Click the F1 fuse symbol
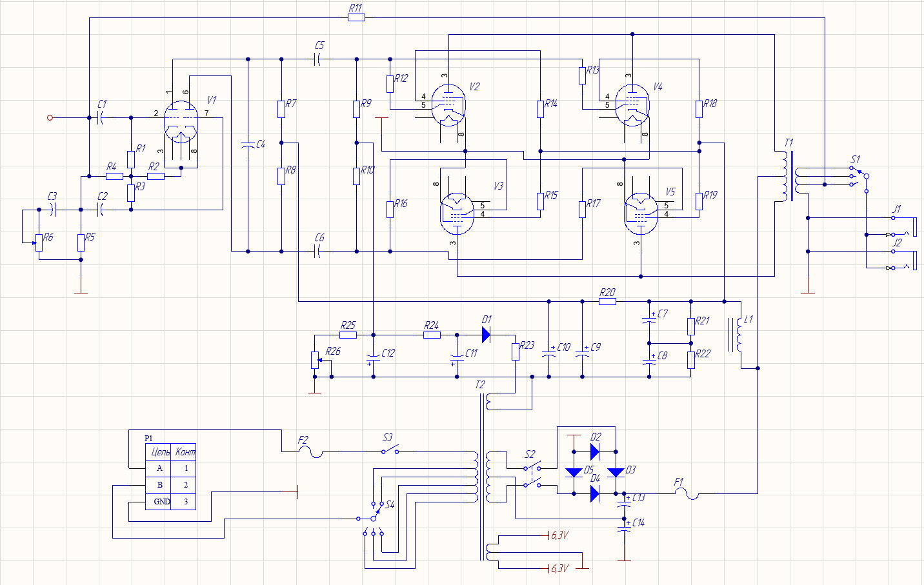 pyautogui.click(x=687, y=494)
